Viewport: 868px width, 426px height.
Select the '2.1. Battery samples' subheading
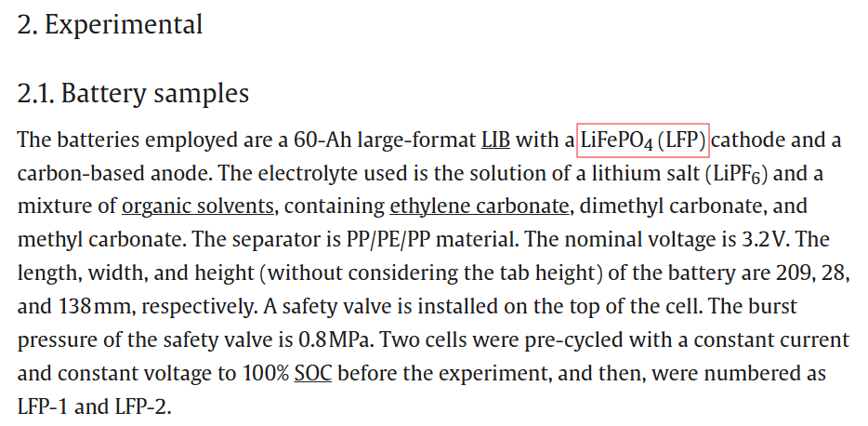coord(133,93)
